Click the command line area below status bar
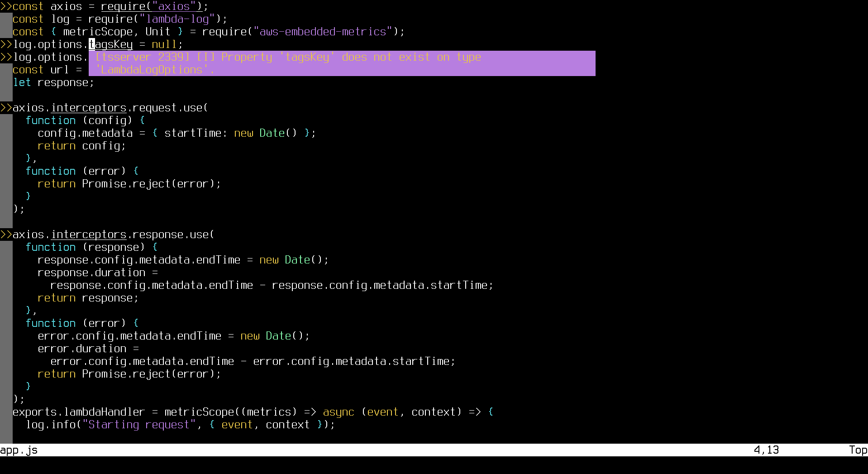 434,465
